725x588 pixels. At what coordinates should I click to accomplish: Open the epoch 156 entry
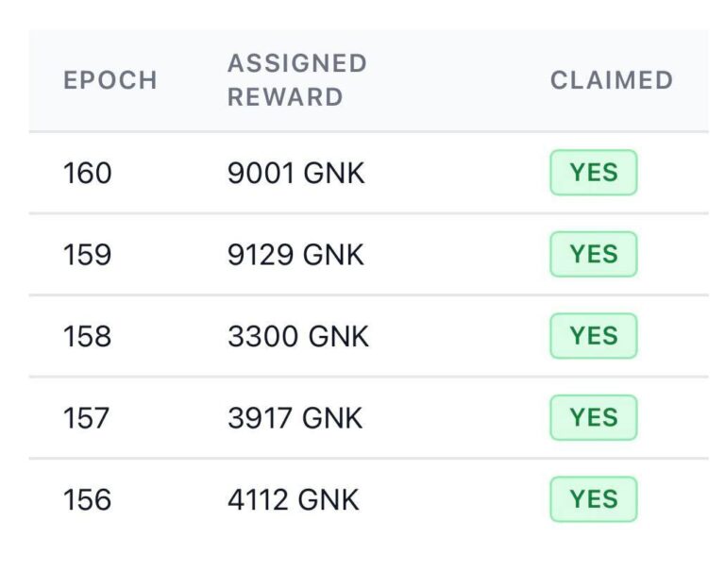click(87, 499)
